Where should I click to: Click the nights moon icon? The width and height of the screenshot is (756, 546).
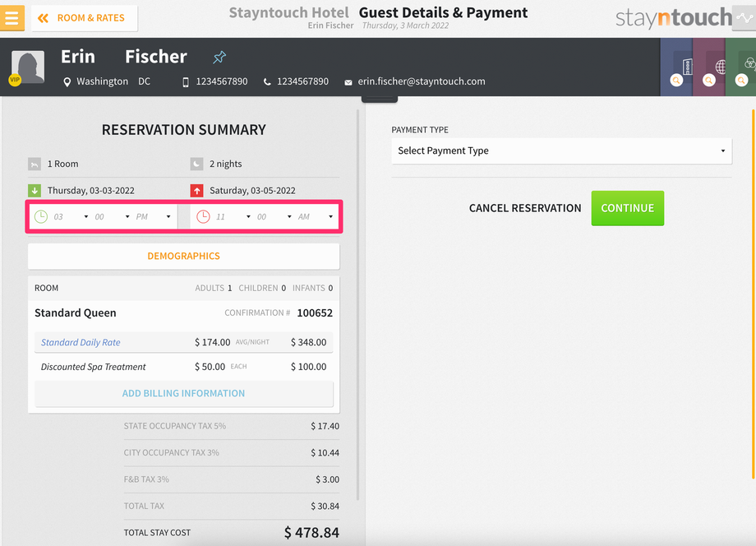tap(196, 164)
